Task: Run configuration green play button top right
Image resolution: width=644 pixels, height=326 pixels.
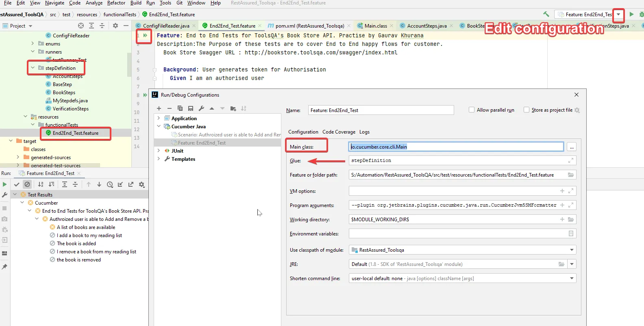Action: click(x=631, y=14)
